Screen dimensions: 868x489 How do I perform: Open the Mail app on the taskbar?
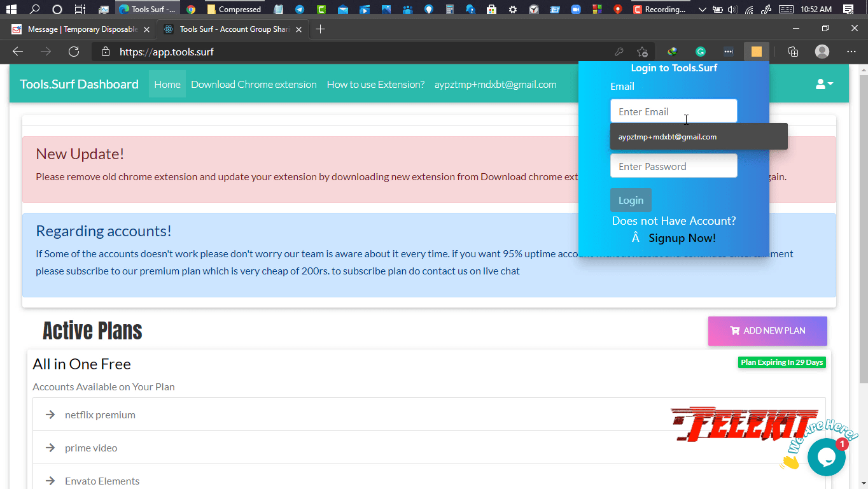pyautogui.click(x=342, y=9)
